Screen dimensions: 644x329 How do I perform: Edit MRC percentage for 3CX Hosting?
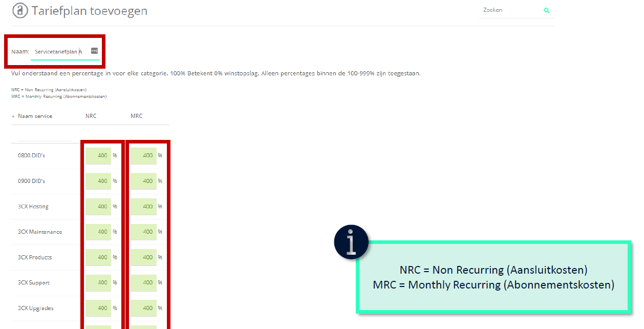[143, 207]
